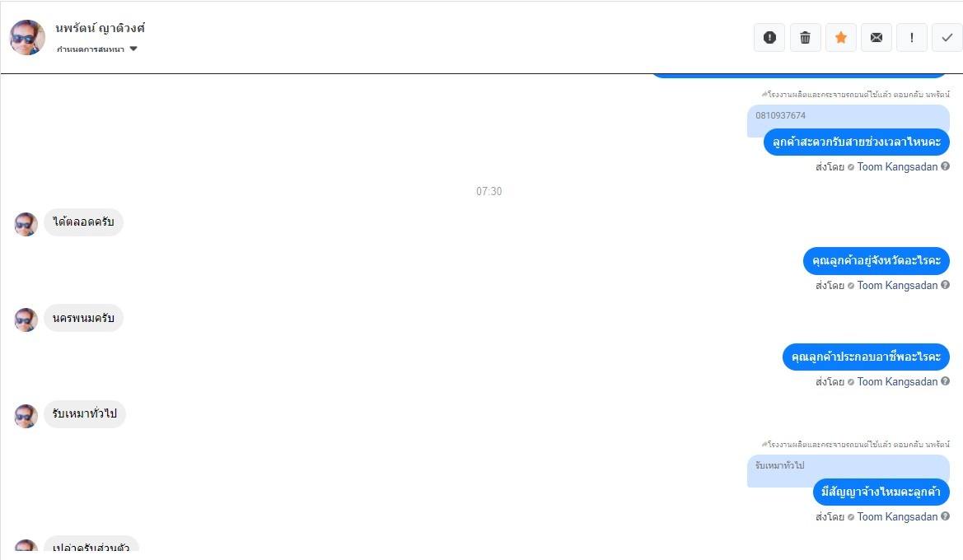
Task: Open the header profile picture of นพรัตน์ ญาติวงศ์
Action: click(27, 38)
